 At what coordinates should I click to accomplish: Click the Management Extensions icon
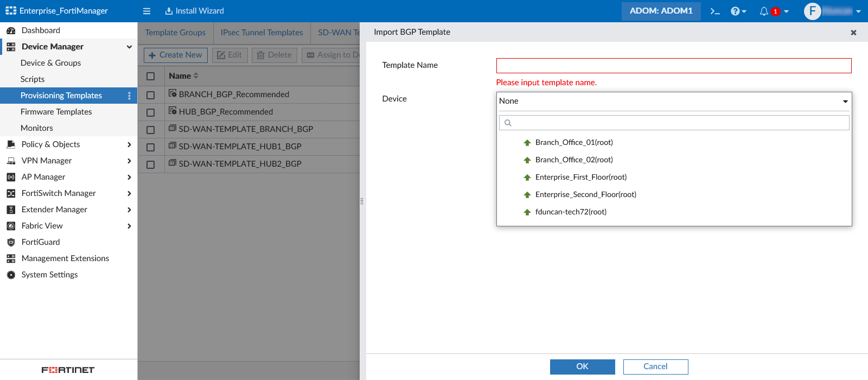11,258
